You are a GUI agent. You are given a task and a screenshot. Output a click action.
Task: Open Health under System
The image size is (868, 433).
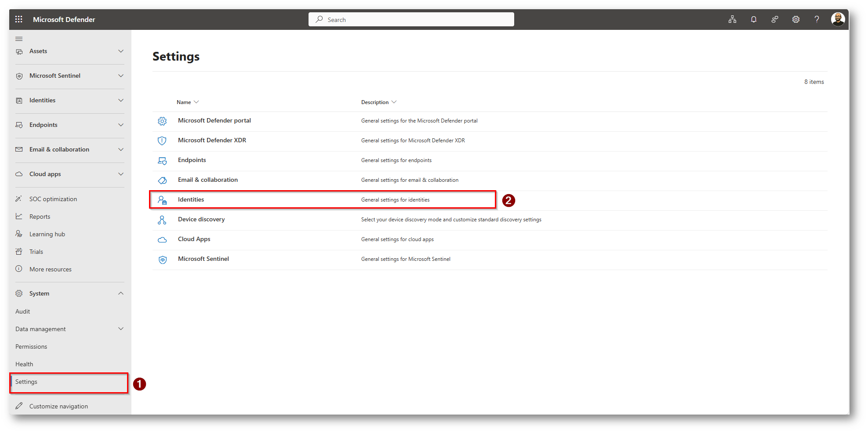(24, 364)
